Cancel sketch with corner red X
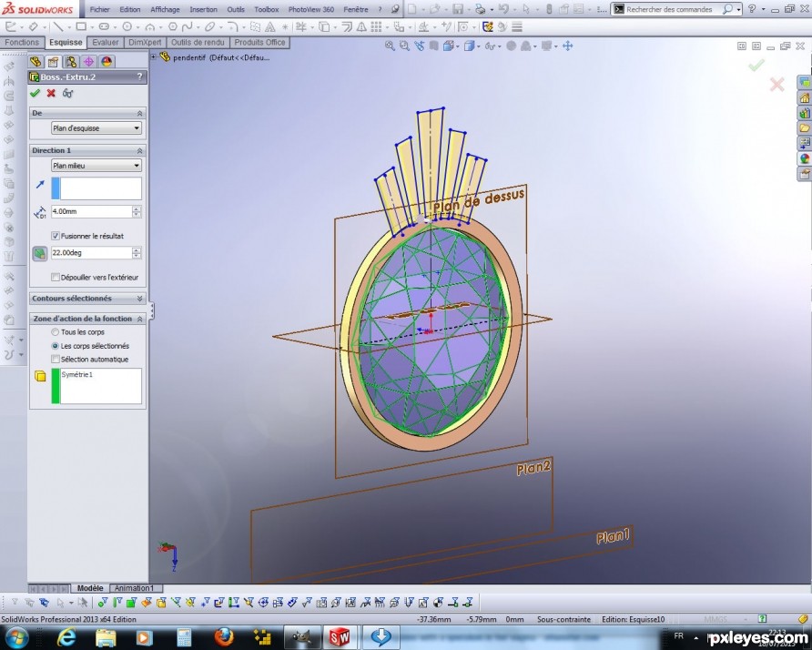The width and height of the screenshot is (812, 650). pyautogui.click(x=776, y=84)
